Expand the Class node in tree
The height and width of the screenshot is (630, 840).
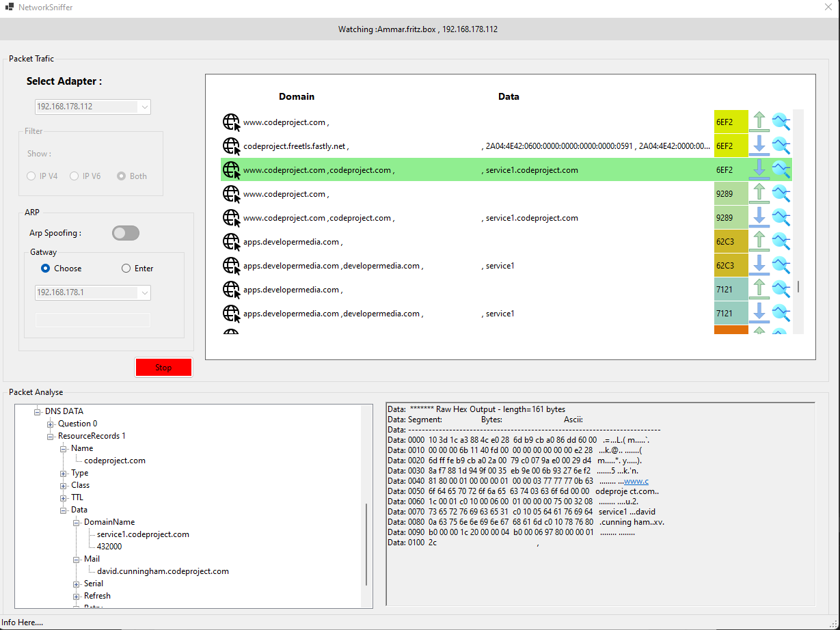pyautogui.click(x=63, y=485)
